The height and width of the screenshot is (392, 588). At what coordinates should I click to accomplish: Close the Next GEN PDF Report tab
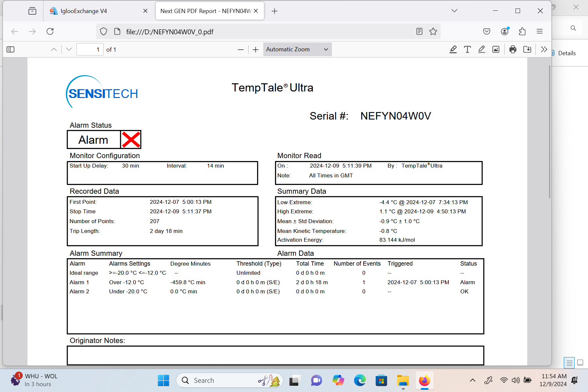[256, 11]
